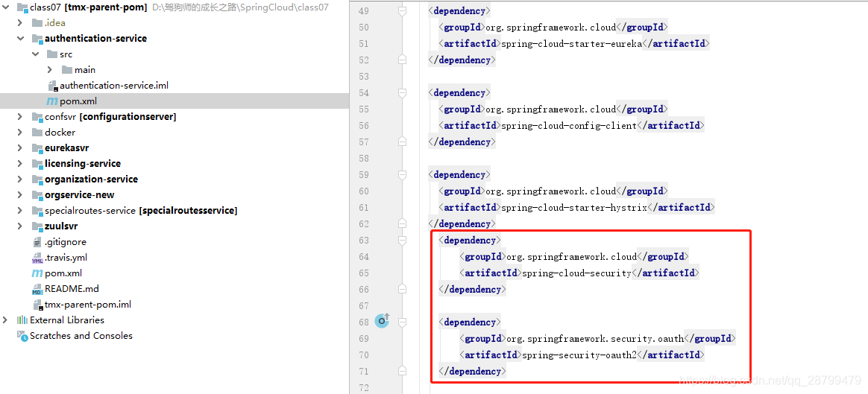The image size is (868, 394).
Task: Expand the .idea folder arrow
Action: 20,22
